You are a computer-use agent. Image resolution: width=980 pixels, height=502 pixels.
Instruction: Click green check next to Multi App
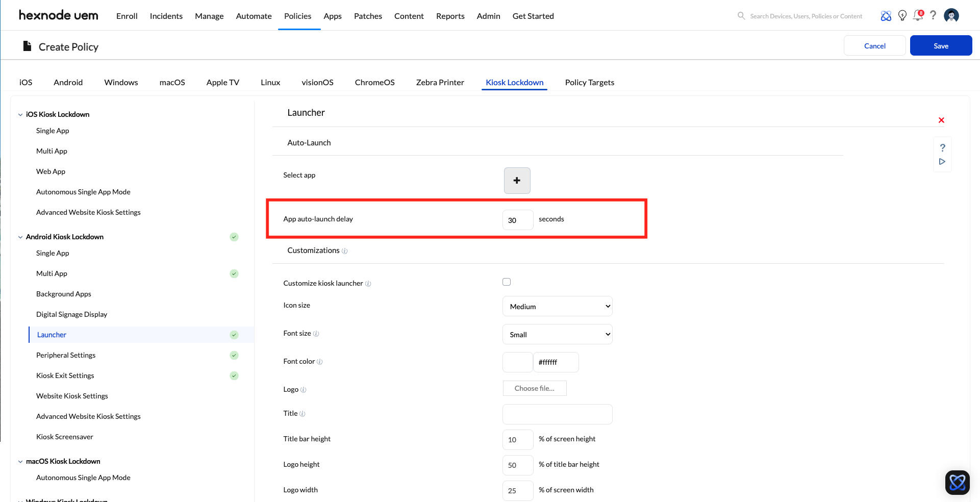tap(234, 273)
